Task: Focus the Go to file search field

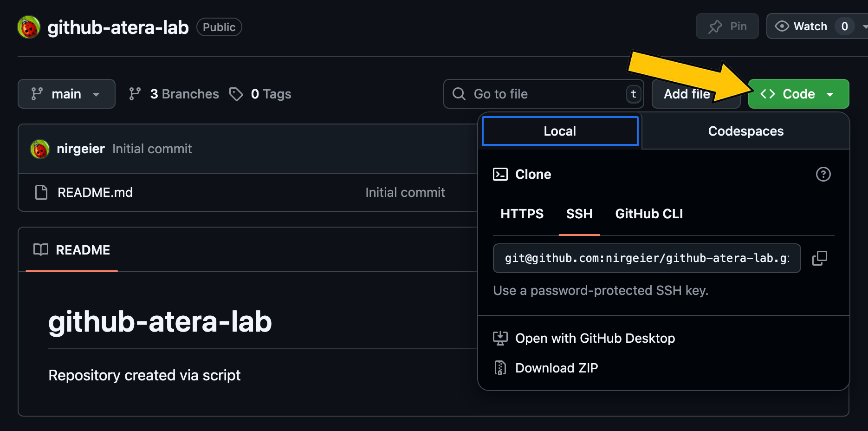Action: (x=544, y=94)
